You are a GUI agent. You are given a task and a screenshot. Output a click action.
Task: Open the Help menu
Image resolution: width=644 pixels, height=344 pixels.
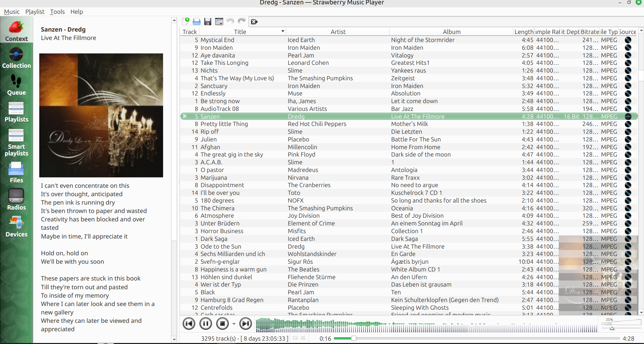click(77, 11)
